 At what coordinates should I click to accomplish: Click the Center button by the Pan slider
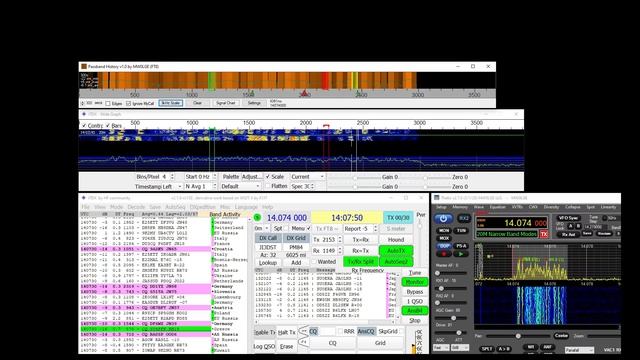click(561, 336)
